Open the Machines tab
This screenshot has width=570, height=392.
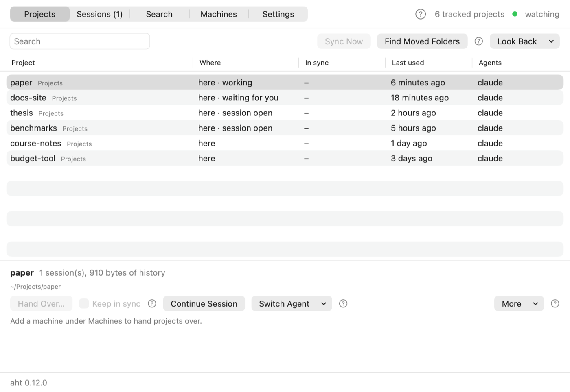(x=219, y=14)
